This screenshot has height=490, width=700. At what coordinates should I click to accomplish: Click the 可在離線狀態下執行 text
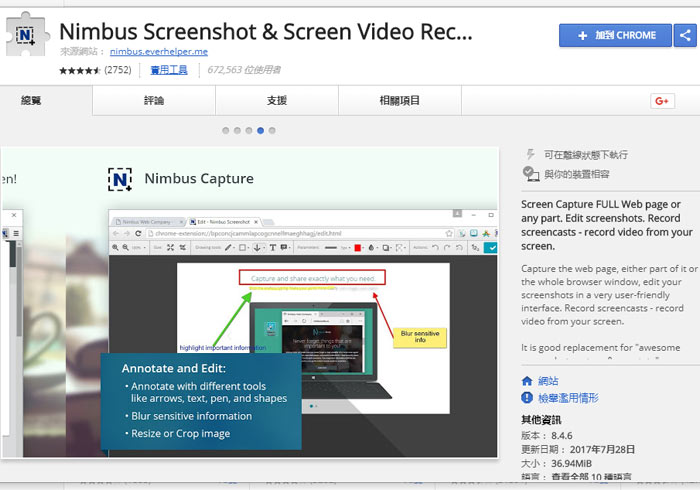pyautogui.click(x=586, y=155)
